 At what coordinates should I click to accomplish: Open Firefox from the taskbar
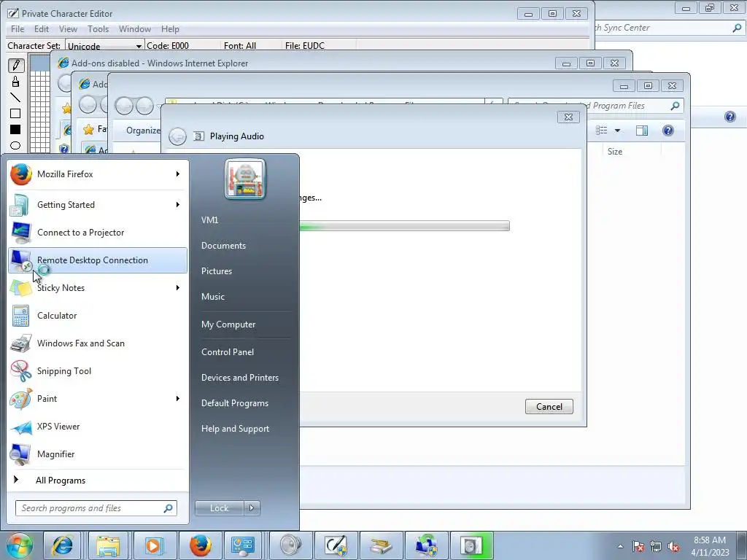[x=200, y=545]
